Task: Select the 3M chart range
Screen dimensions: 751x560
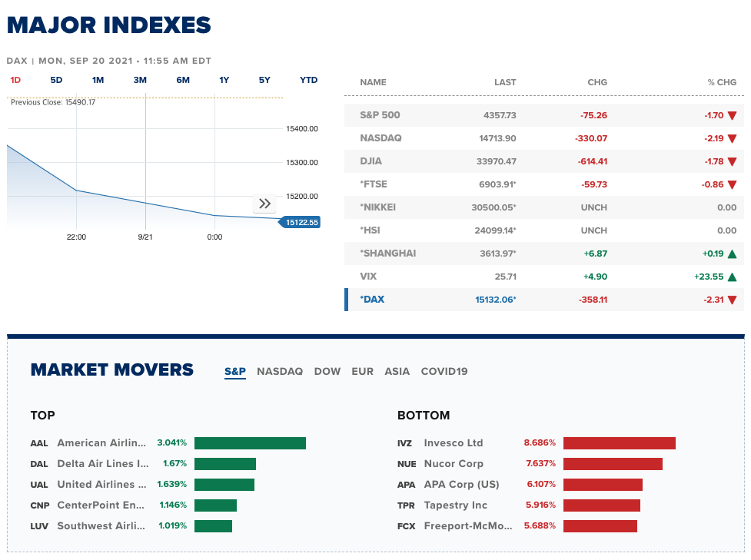Action: 140,80
